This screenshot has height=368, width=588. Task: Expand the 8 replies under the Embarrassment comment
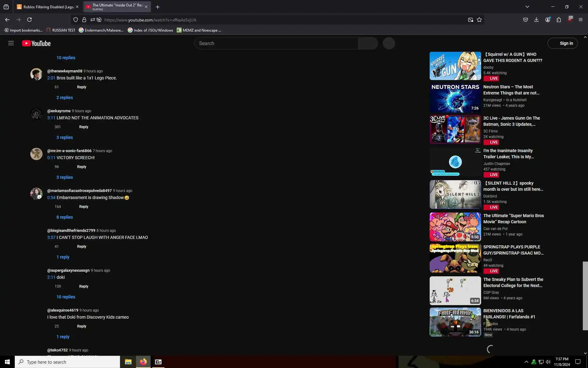64,217
